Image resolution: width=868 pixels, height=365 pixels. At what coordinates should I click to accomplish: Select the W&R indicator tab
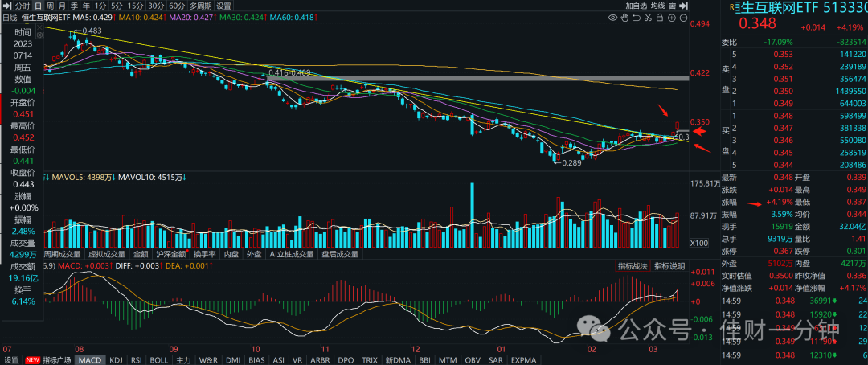pyautogui.click(x=208, y=360)
